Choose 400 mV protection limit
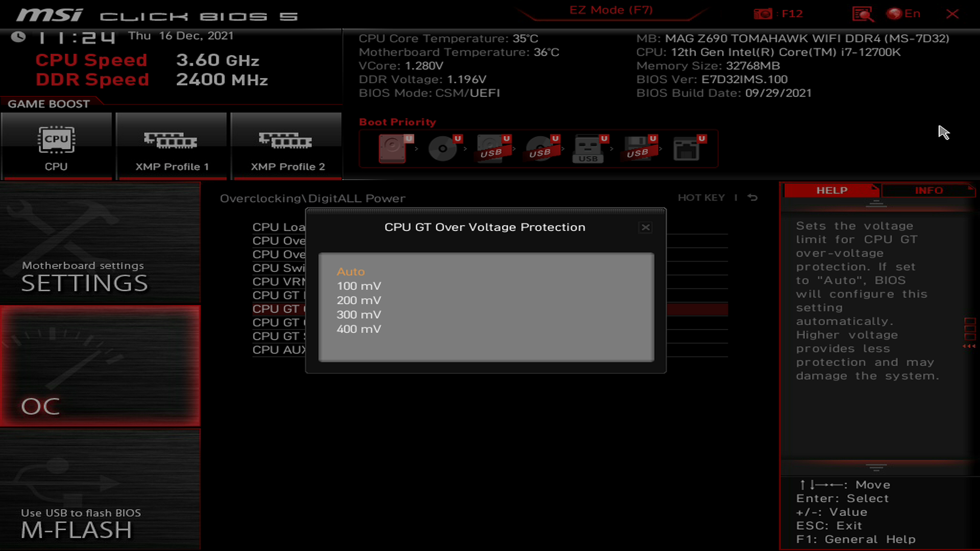The image size is (980, 551). (359, 329)
